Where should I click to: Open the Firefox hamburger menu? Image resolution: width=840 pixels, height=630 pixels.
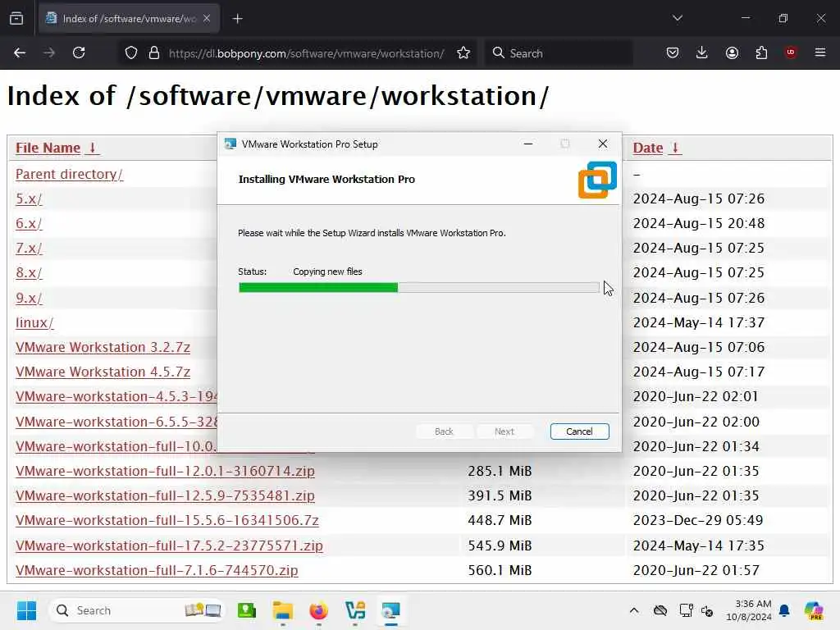click(820, 52)
